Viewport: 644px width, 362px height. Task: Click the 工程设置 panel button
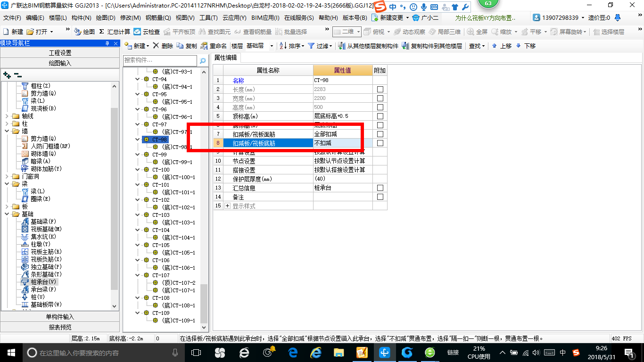pos(60,53)
